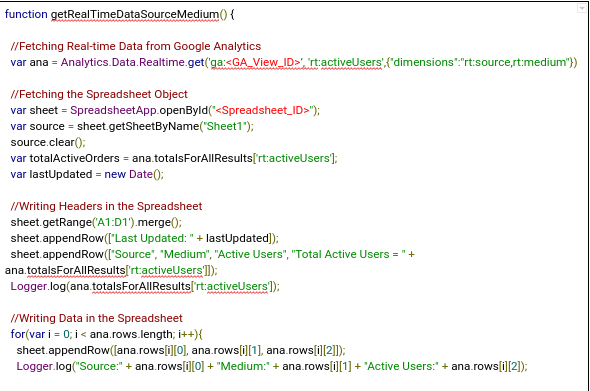Click the "Medium:" string in Logger.log

pyautogui.click(x=243, y=366)
